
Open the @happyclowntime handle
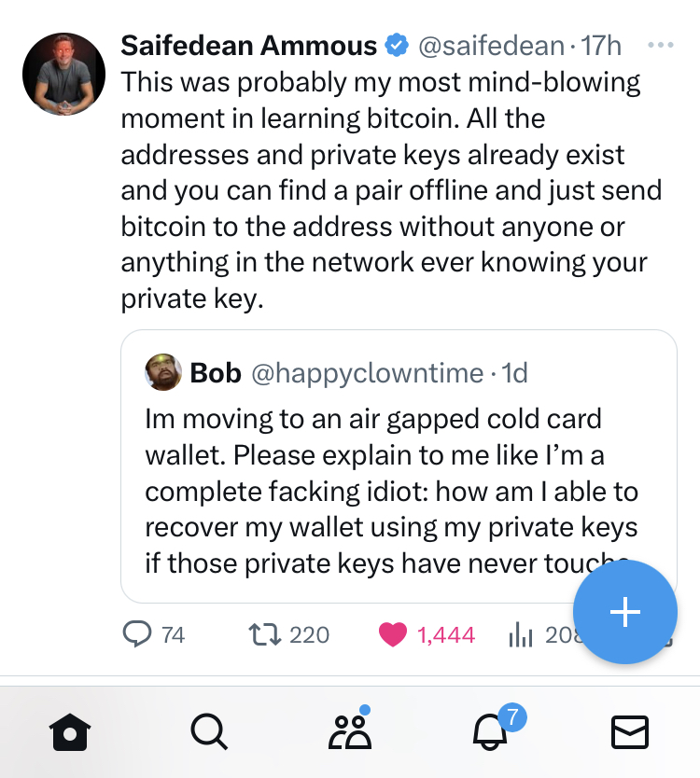click(367, 373)
